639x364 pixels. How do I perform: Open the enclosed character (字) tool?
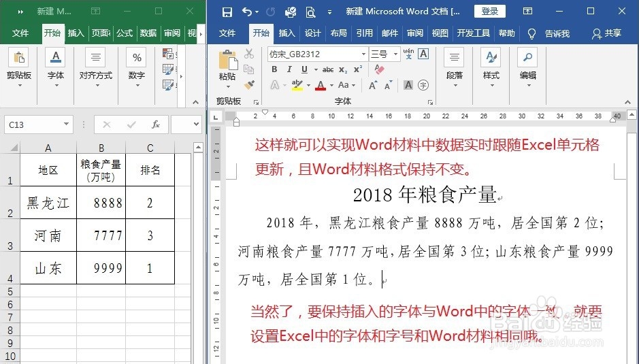pyautogui.click(x=423, y=85)
